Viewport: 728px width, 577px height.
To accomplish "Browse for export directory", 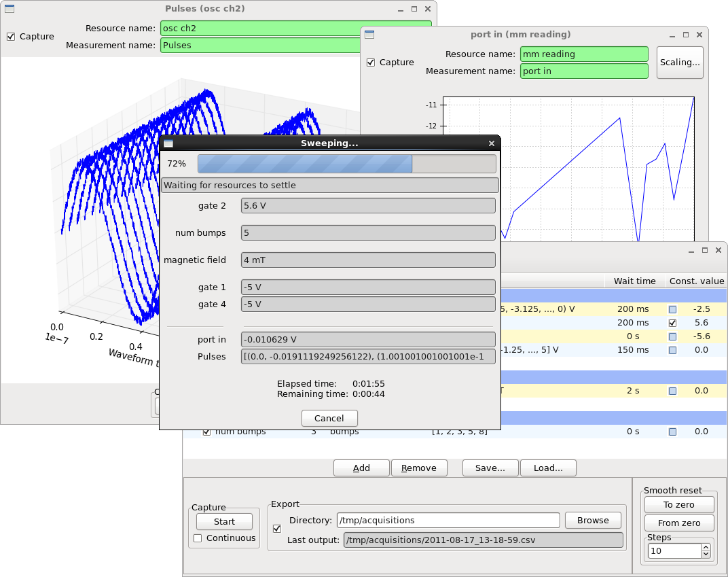I will 593,521.
